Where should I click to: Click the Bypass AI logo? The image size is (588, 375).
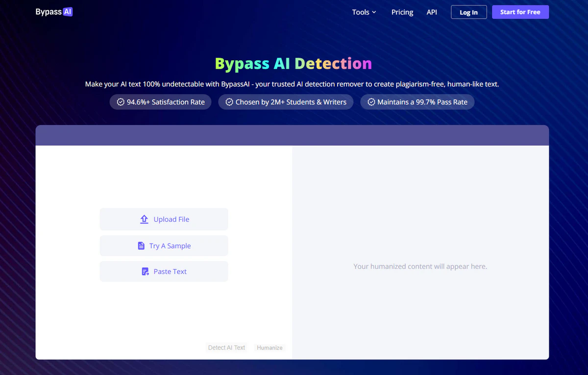tap(54, 12)
